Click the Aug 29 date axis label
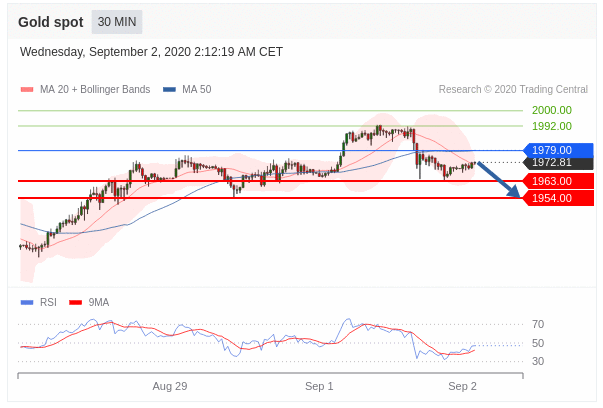The image size is (603, 408). click(x=170, y=386)
